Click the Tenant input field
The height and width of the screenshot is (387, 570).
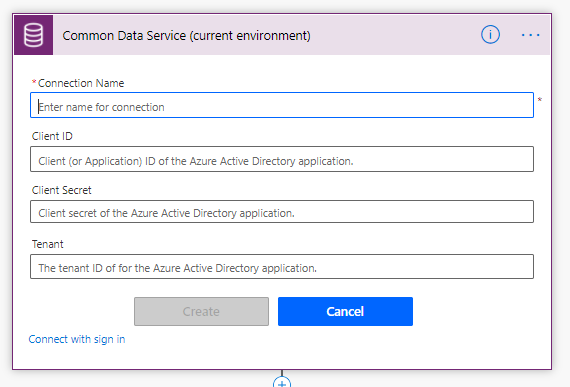[282, 267]
